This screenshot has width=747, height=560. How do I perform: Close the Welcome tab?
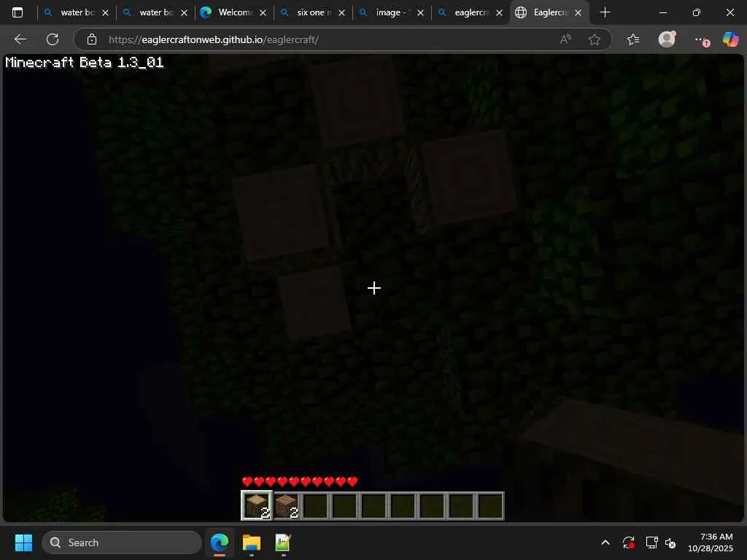263,13
